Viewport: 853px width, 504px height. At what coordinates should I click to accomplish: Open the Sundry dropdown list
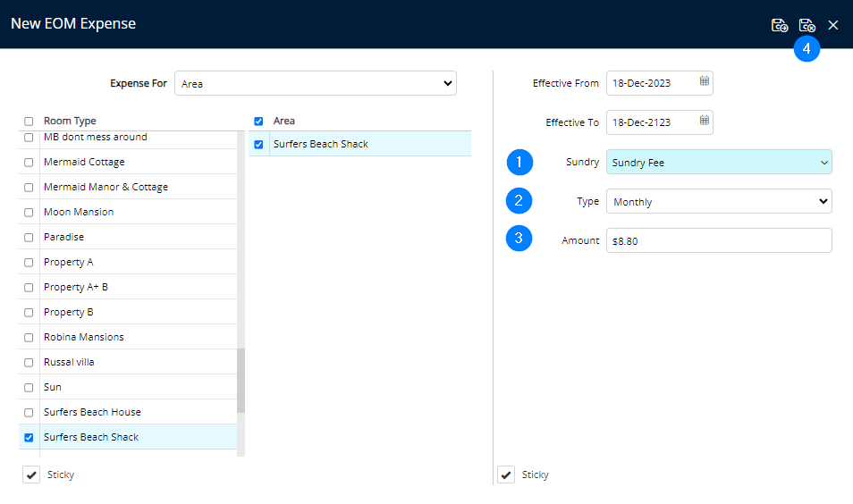pyautogui.click(x=719, y=163)
